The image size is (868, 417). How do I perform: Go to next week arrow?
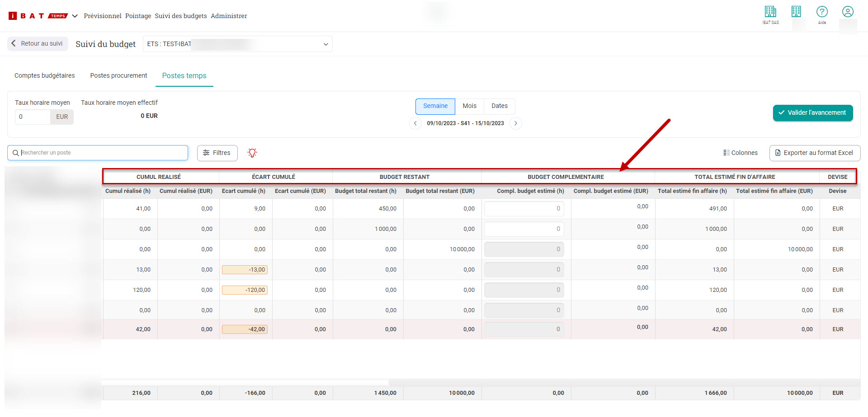[515, 123]
